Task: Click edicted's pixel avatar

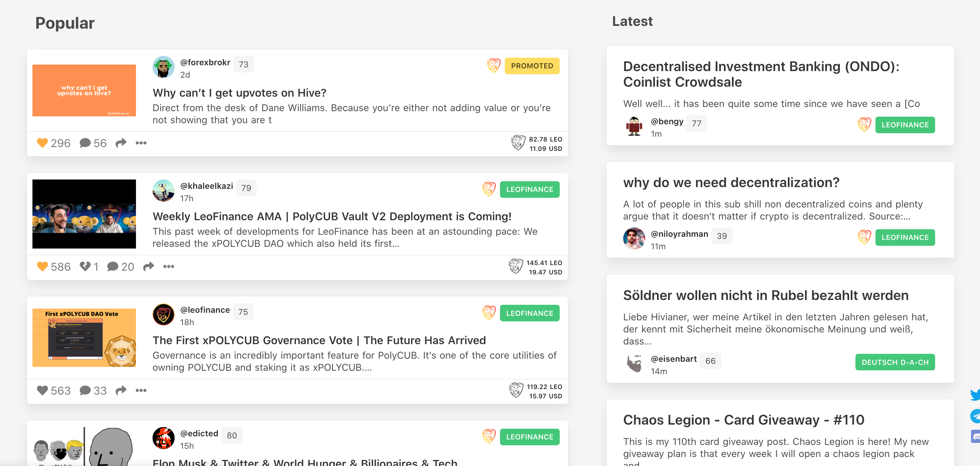Action: click(163, 438)
